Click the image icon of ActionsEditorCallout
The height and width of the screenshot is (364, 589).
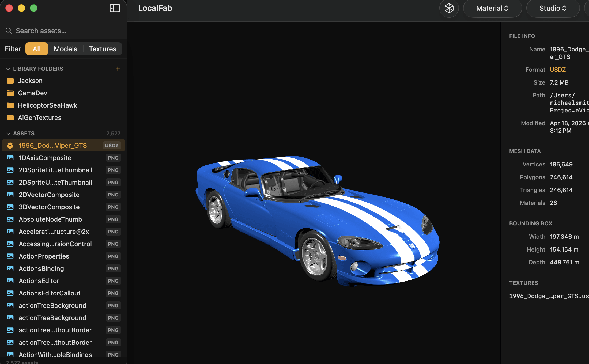click(10, 293)
